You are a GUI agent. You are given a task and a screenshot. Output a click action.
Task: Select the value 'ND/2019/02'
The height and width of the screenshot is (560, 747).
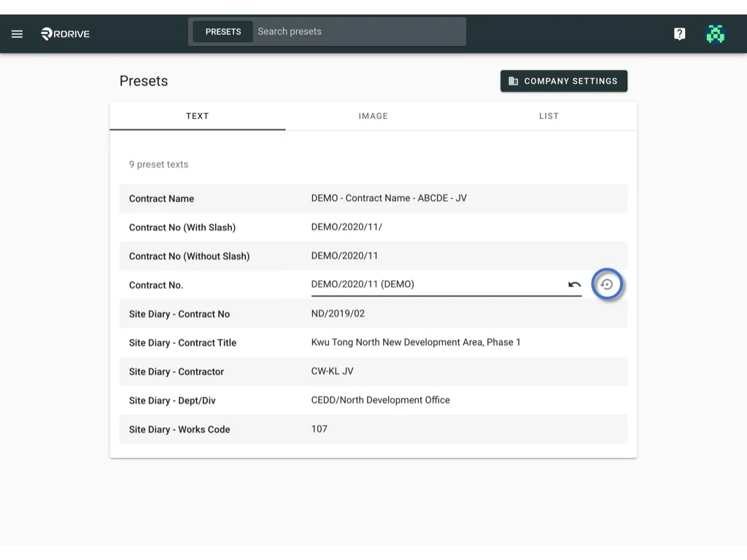tap(338, 314)
